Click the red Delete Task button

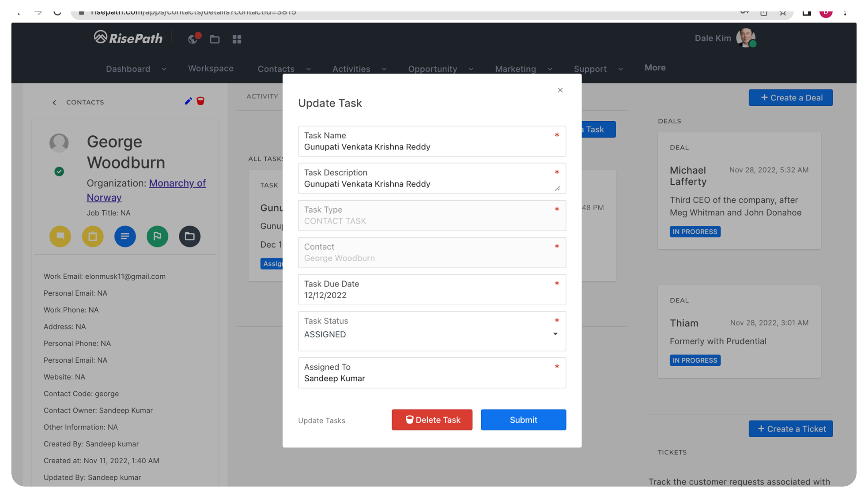432,420
